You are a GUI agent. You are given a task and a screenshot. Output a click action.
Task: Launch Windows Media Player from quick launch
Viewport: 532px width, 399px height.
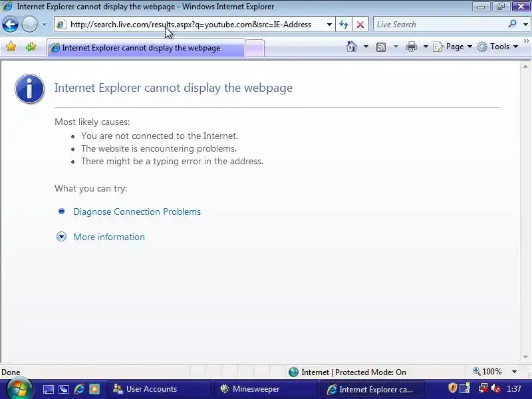(x=94, y=389)
